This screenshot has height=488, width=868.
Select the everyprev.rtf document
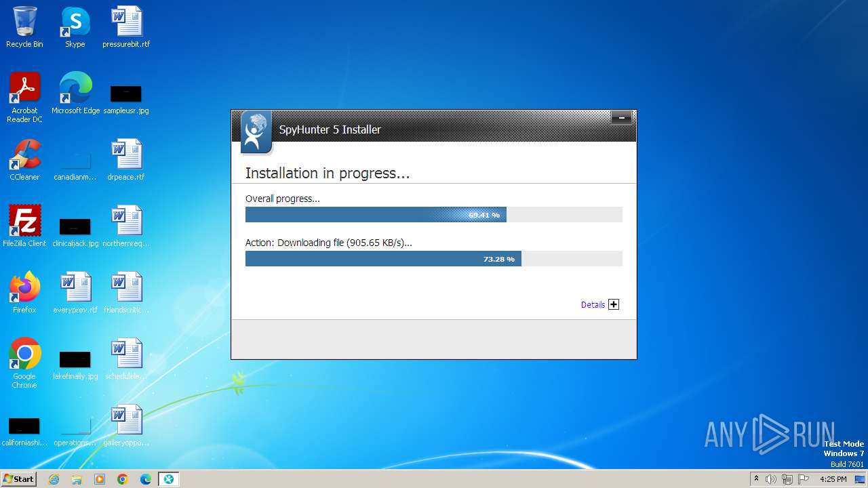[x=75, y=293]
